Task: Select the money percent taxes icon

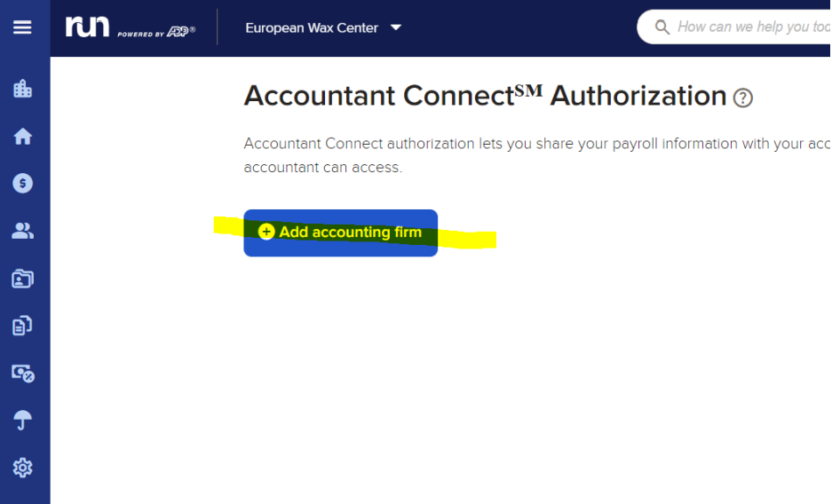Action: click(x=23, y=373)
